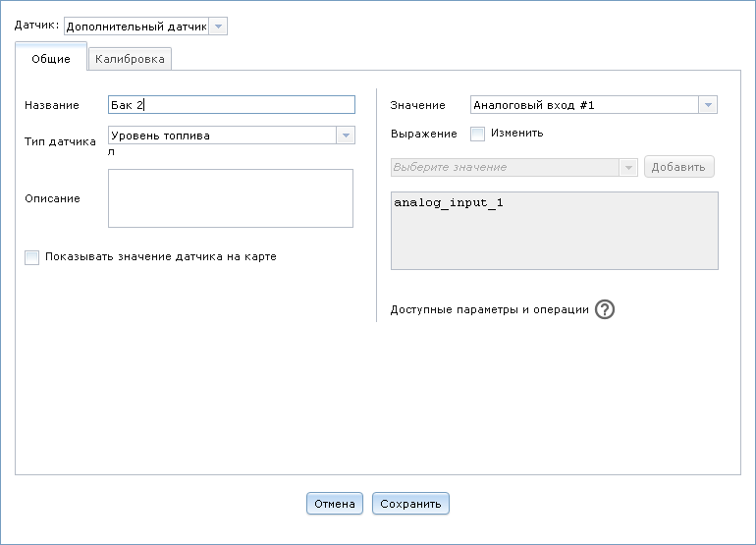Image resolution: width=756 pixels, height=545 pixels.
Task: Expand the Датчик dropdown arrow at top
Action: tap(218, 27)
